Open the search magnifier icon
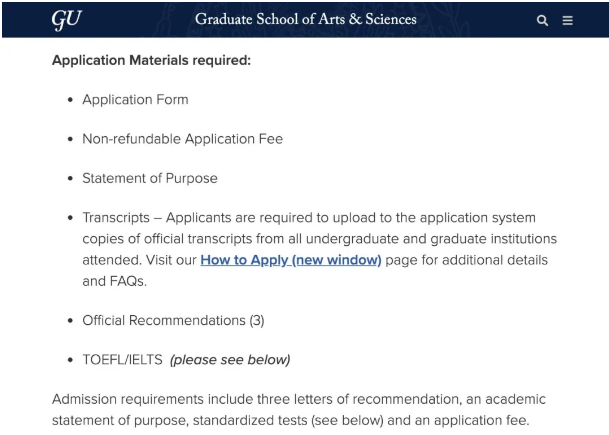This screenshot has width=609, height=435. point(542,20)
